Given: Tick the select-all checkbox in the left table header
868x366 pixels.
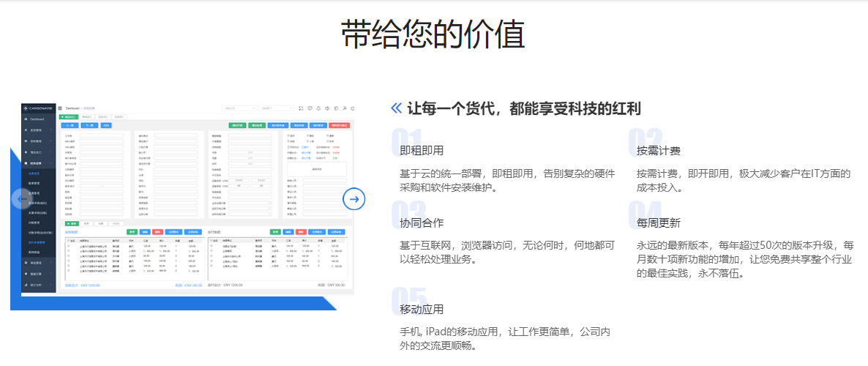Looking at the screenshot, I should pyautogui.click(x=69, y=240).
